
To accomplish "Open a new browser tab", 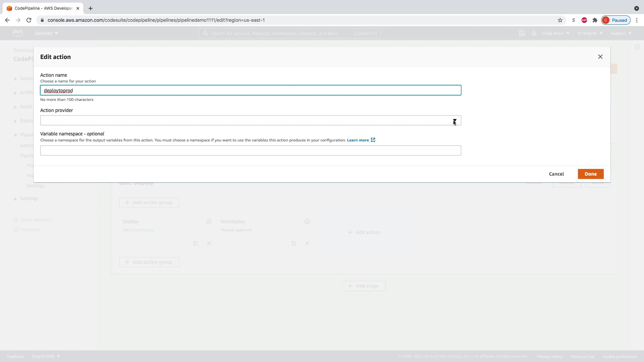I will click(x=90, y=8).
